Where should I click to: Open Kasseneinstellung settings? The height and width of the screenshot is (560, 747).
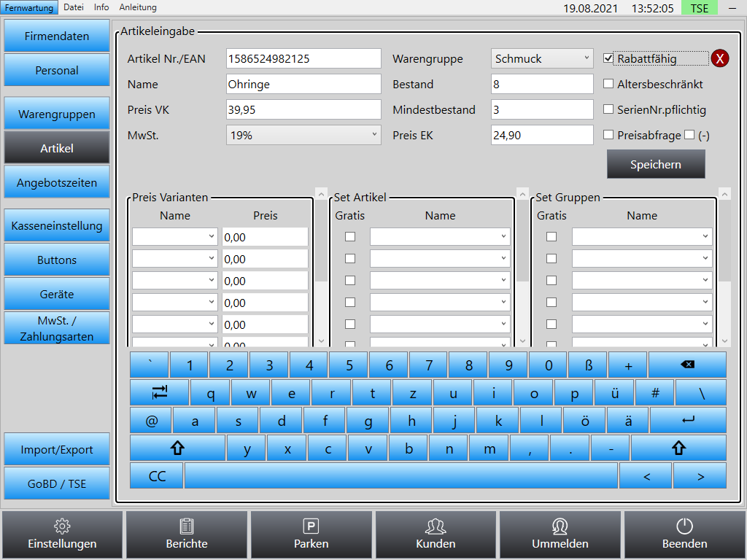(57, 225)
